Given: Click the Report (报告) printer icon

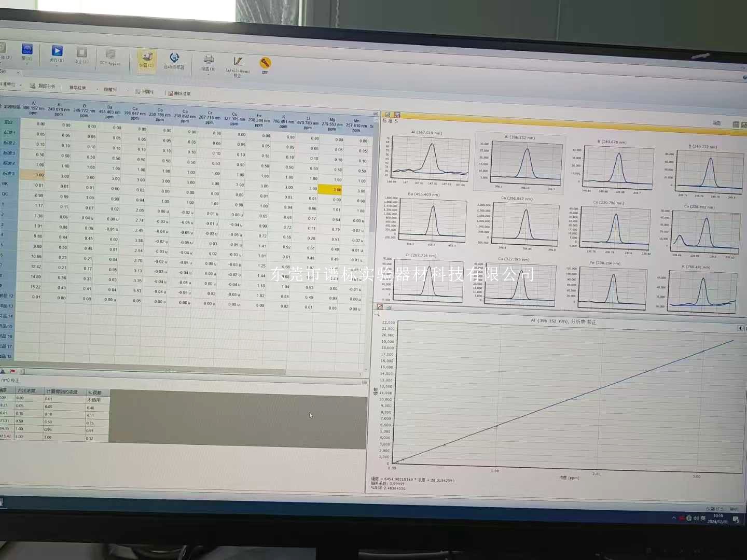Looking at the screenshot, I should 209,60.
